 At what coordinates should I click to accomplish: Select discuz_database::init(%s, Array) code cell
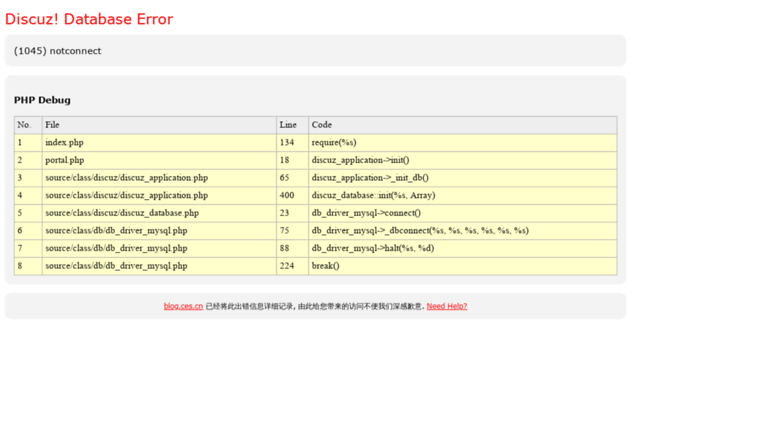pos(463,196)
